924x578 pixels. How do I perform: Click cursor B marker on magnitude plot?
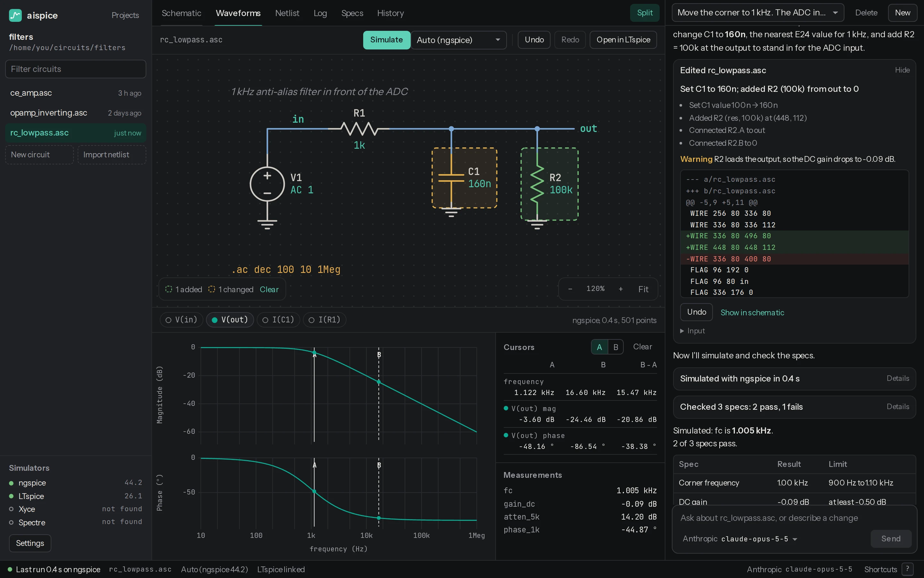click(x=379, y=381)
